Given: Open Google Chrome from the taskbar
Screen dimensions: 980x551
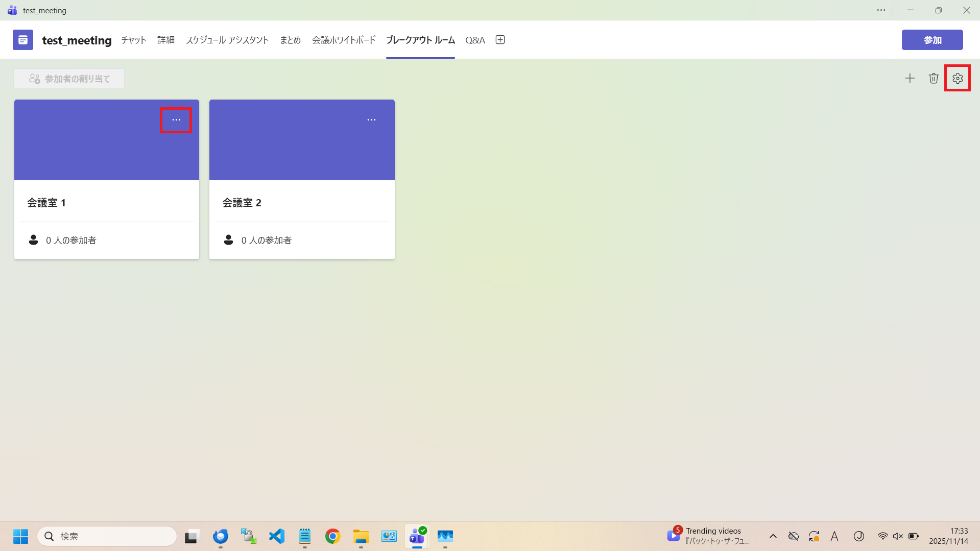Looking at the screenshot, I should click(x=332, y=536).
